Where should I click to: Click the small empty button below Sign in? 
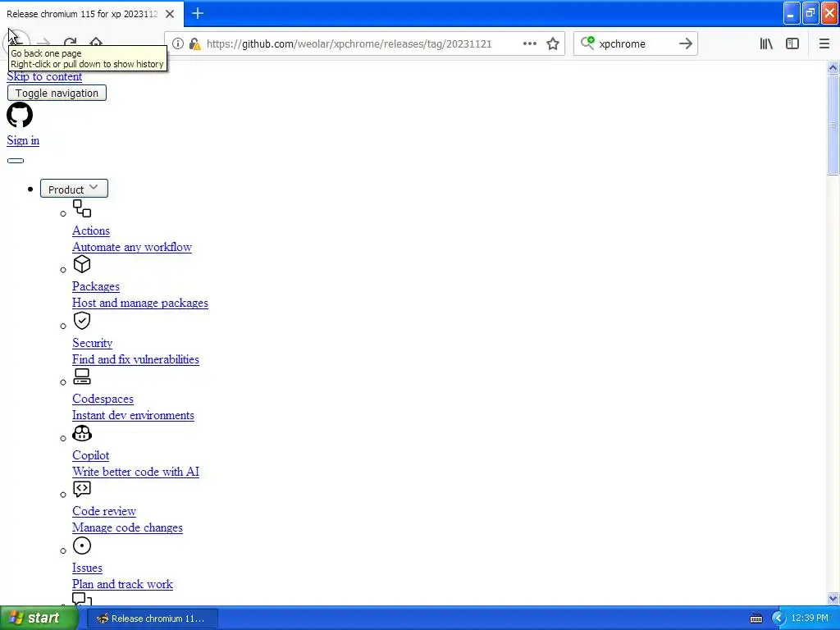coord(16,161)
